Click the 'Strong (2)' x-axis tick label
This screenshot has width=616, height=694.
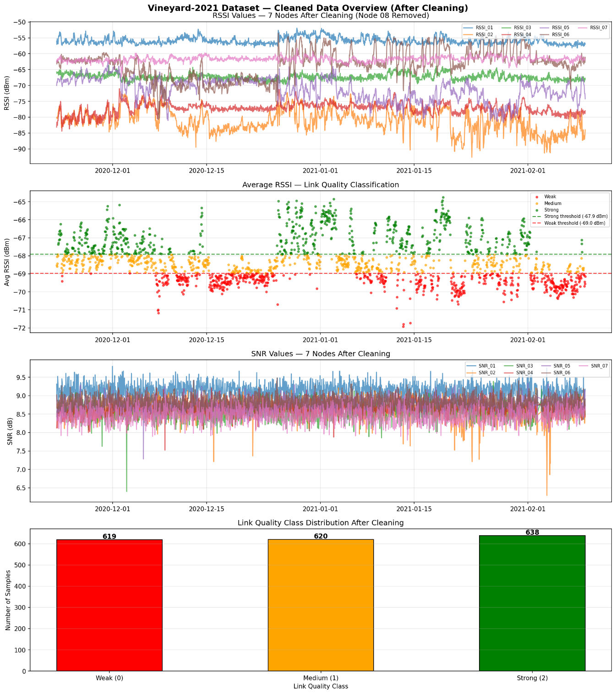[x=532, y=678]
